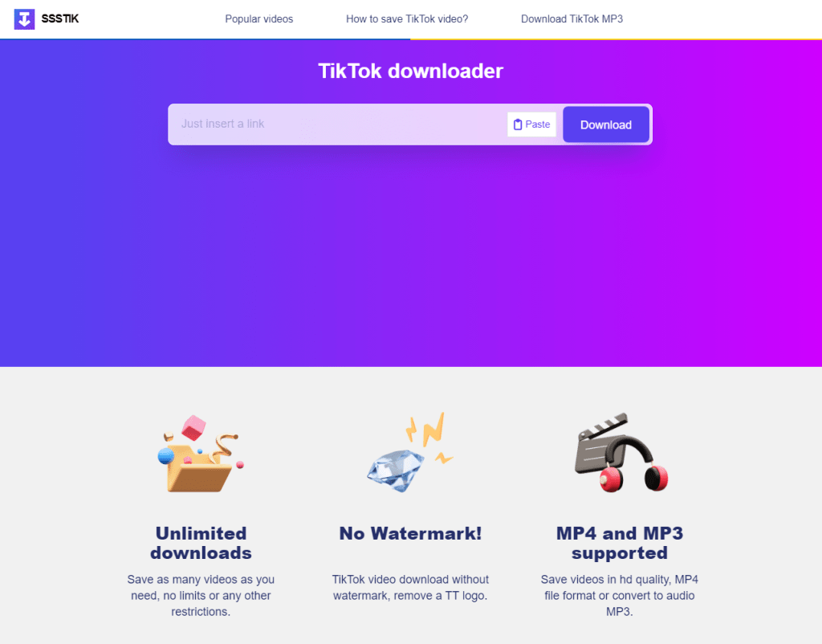The width and height of the screenshot is (822, 644).
Task: Click the Paste button
Action: [x=531, y=124]
